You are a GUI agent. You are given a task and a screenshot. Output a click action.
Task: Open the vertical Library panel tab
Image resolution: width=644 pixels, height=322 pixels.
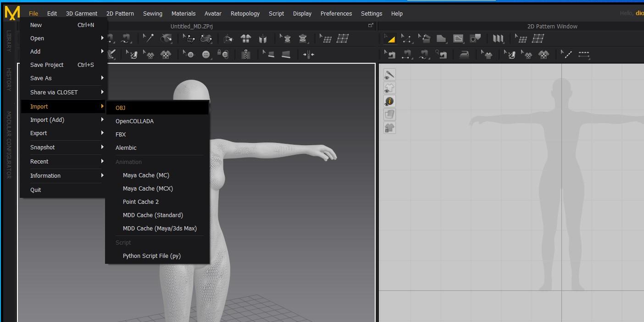[9, 41]
